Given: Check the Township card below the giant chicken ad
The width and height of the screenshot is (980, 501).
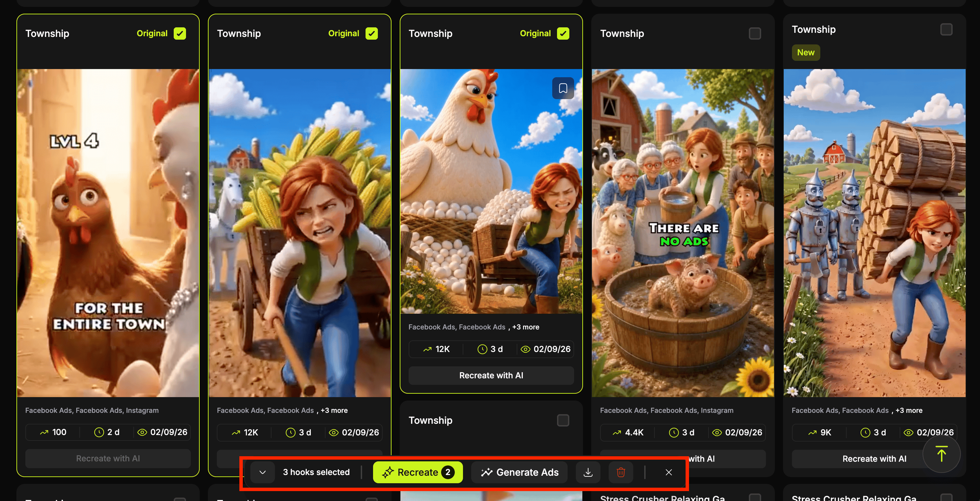Looking at the screenshot, I should 563,420.
